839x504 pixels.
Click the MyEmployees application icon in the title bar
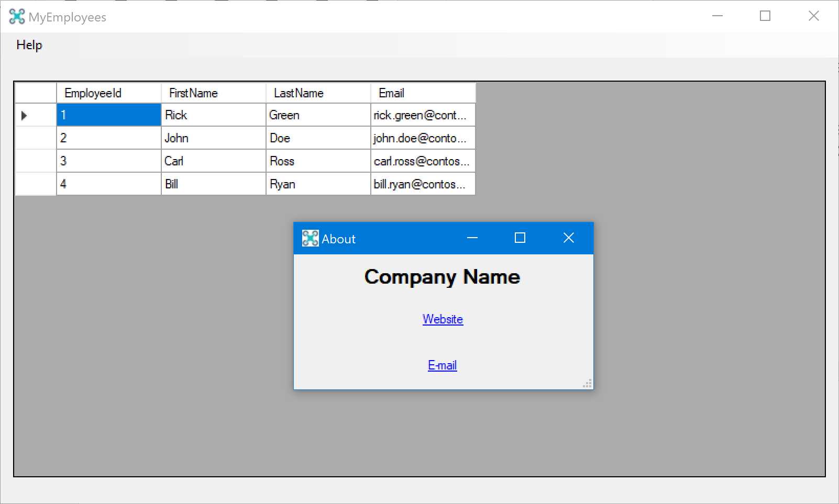(17, 16)
